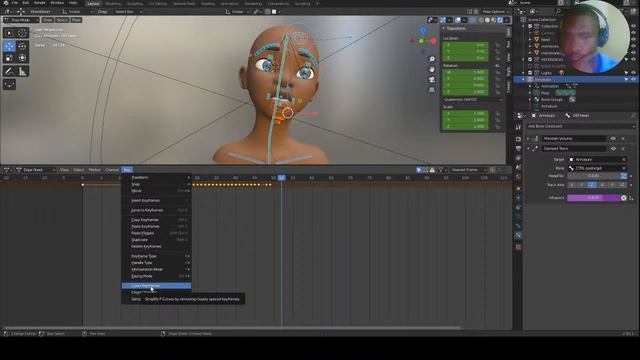The image size is (640, 360).
Task: Toggle visibility eye of Lights collection
Action: (633, 73)
